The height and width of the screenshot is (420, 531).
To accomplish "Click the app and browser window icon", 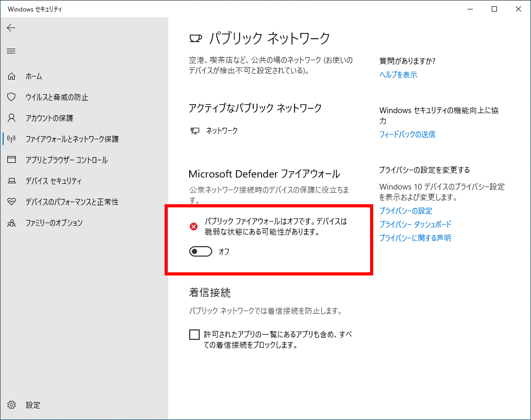I will (x=12, y=159).
